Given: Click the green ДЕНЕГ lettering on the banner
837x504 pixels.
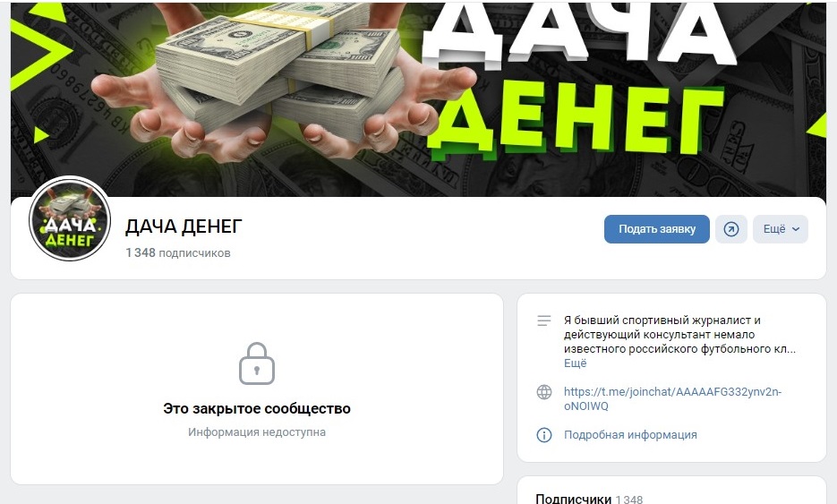Looking at the screenshot, I should click(577, 123).
